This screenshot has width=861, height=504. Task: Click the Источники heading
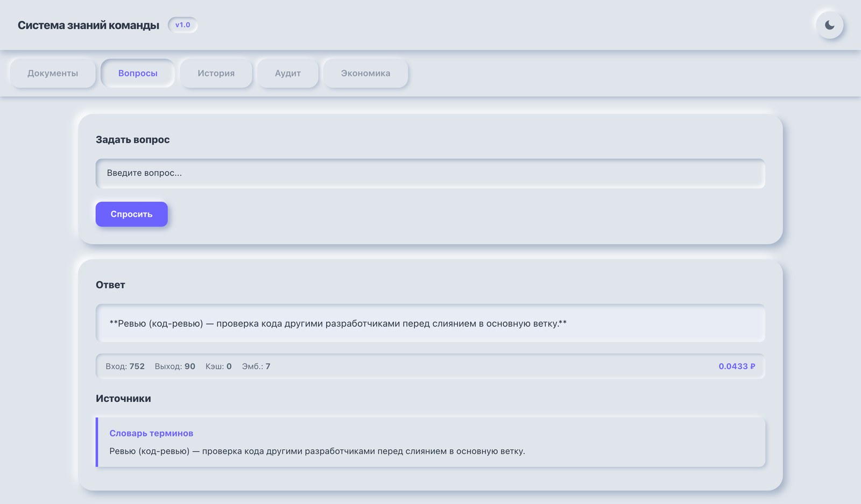point(123,399)
